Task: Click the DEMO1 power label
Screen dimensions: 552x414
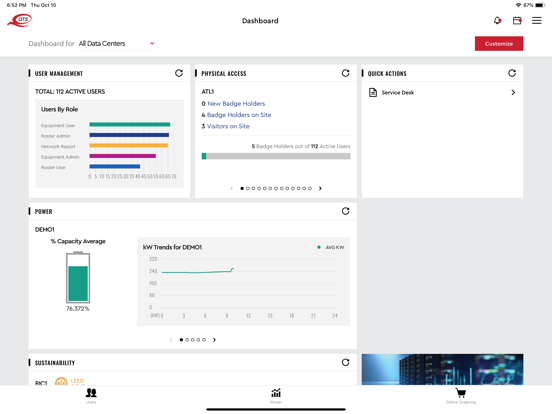Action: point(45,230)
